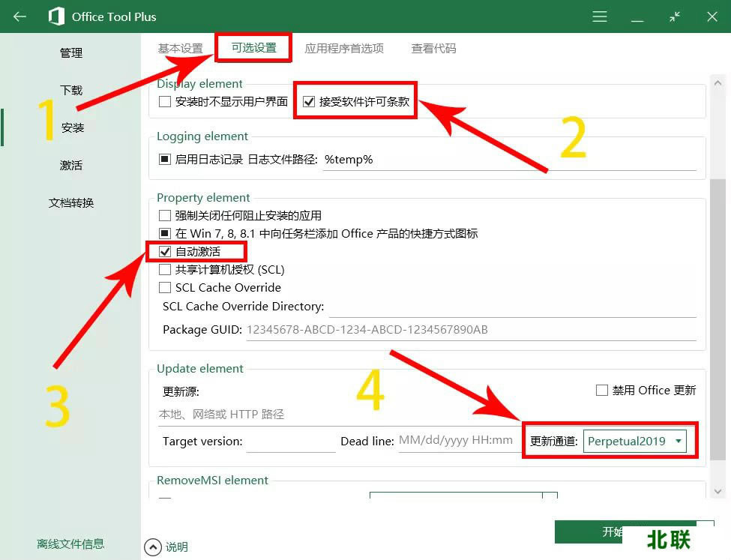The width and height of the screenshot is (731, 560).
Task: Click the back arrow in title bar
Action: (19, 16)
